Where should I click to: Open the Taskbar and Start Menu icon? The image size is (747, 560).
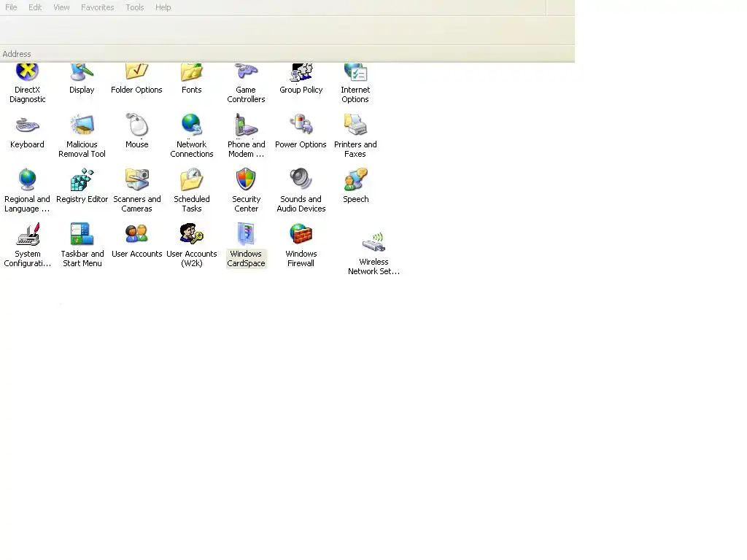pos(82,235)
